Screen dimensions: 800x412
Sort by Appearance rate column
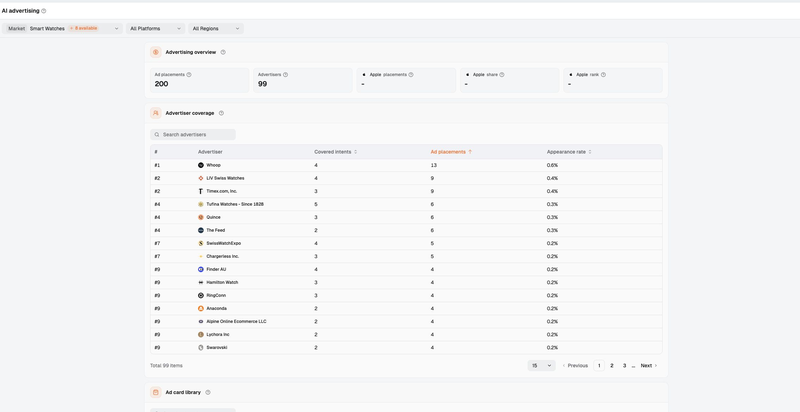click(569, 152)
